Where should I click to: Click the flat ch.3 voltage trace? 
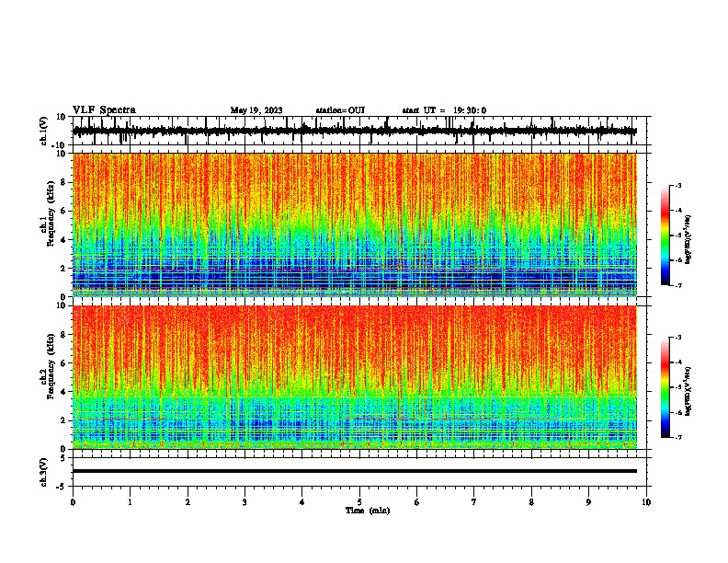(355, 471)
